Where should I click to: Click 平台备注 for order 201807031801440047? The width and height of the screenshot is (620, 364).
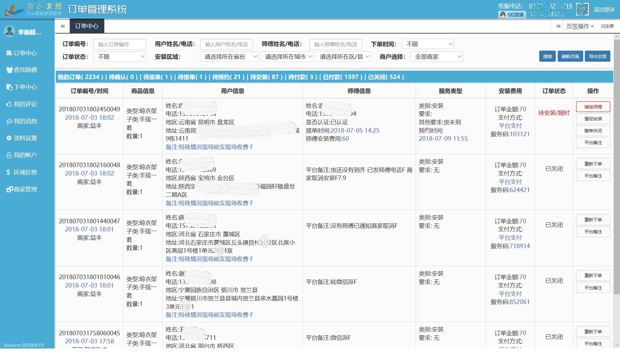click(x=593, y=231)
